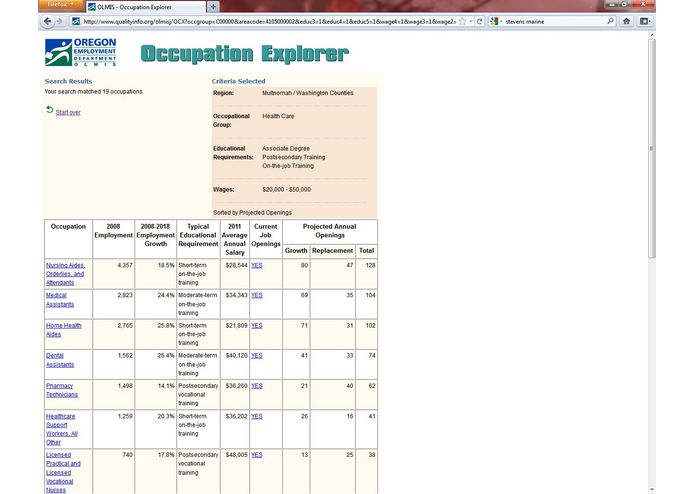The image size is (695, 494).
Task: Open the Dental Assistants occupation link
Action: pyautogui.click(x=60, y=360)
